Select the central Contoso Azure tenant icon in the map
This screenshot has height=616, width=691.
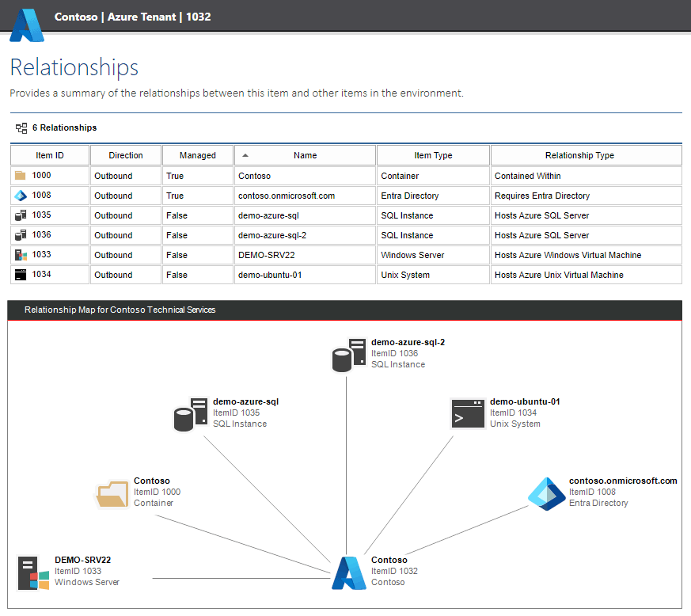coord(348,572)
